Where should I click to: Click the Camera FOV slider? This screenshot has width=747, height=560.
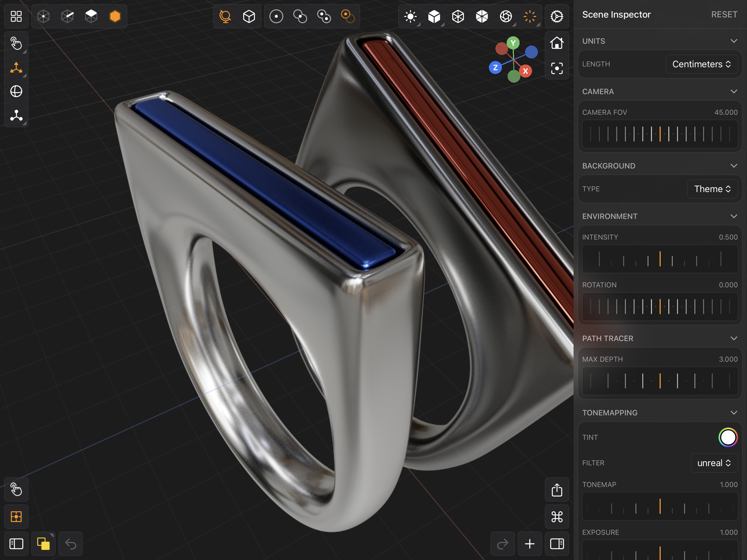[x=660, y=134]
